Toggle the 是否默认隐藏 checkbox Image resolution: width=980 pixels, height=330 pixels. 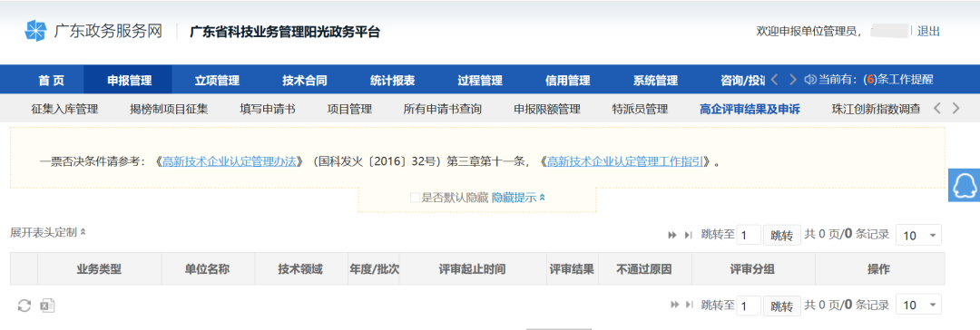(415, 198)
